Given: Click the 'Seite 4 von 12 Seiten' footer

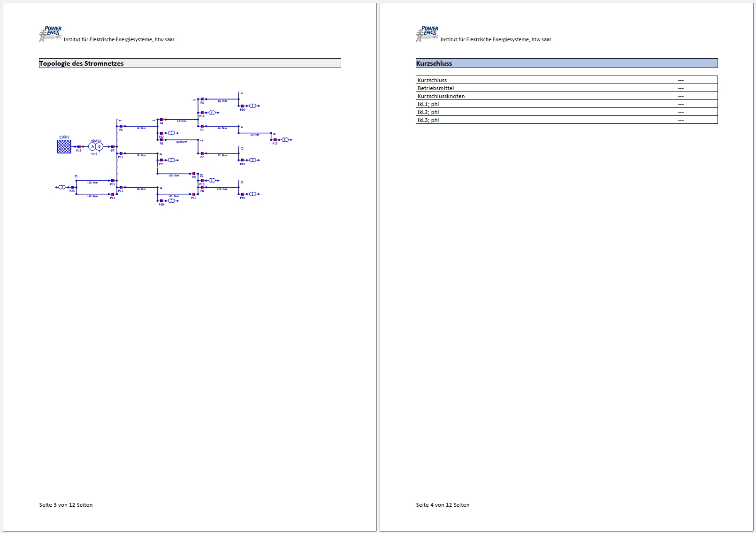Looking at the screenshot, I should point(443,505).
